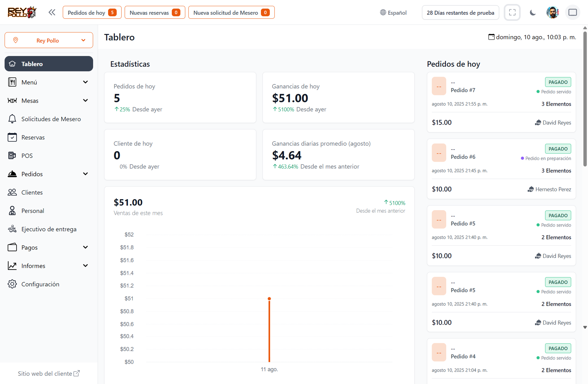
Task: Click Pedidos de hoy header button
Action: (x=92, y=13)
